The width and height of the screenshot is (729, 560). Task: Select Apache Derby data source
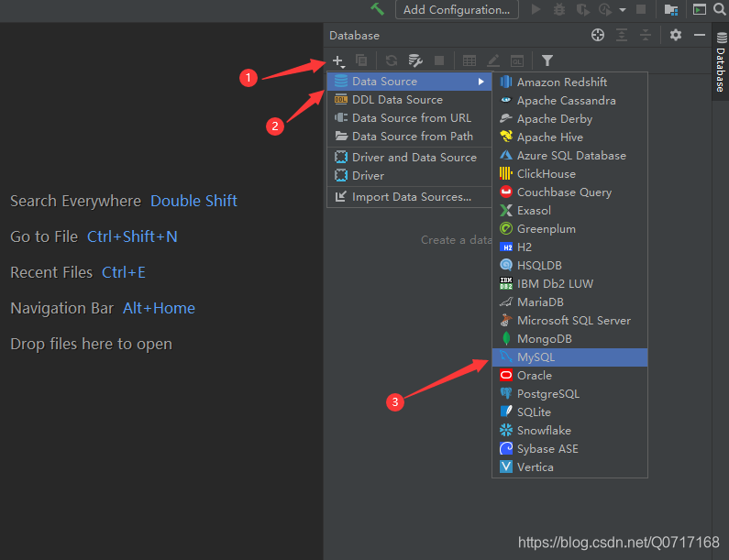click(569, 119)
